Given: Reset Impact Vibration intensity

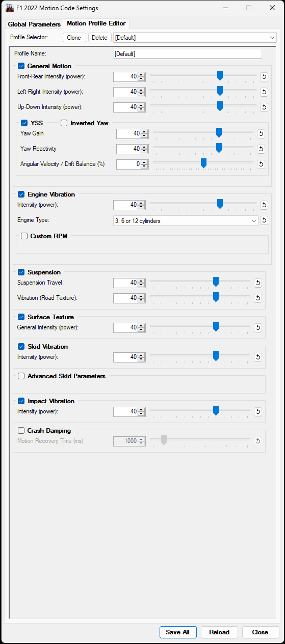Looking at the screenshot, I should [258, 412].
